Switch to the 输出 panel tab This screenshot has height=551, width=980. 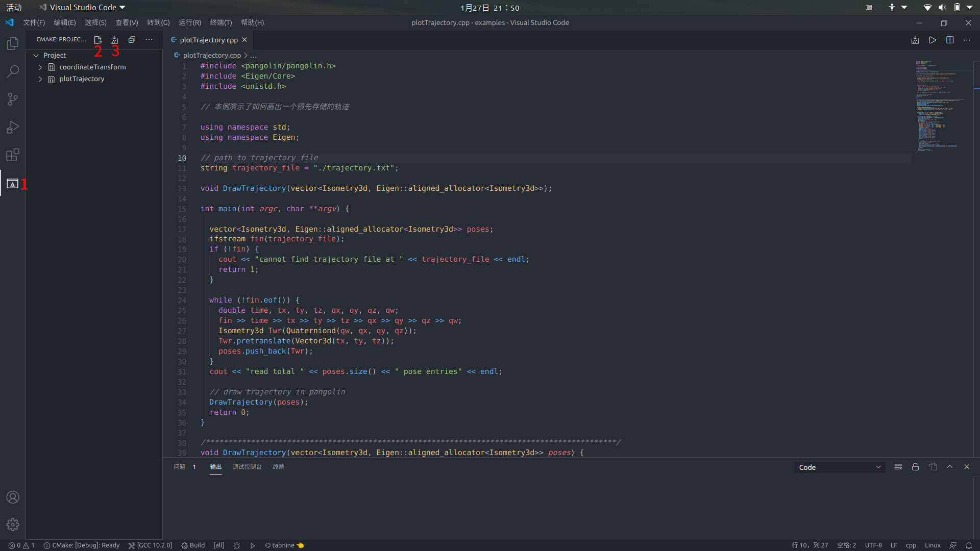pos(216,467)
